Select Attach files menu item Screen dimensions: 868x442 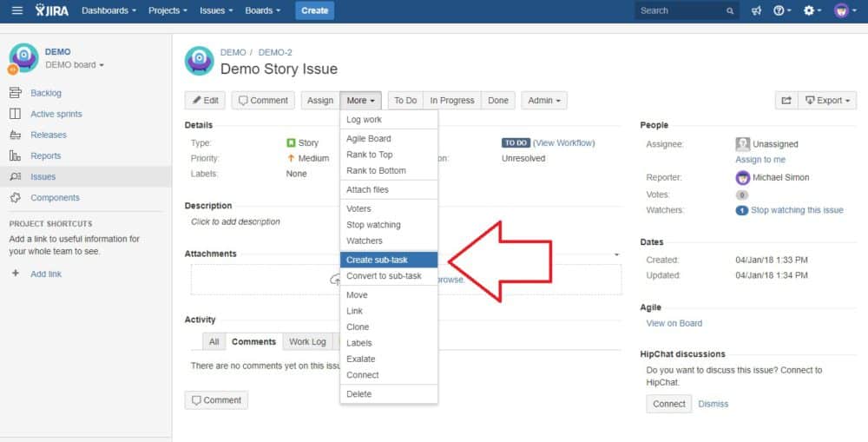click(x=389, y=189)
